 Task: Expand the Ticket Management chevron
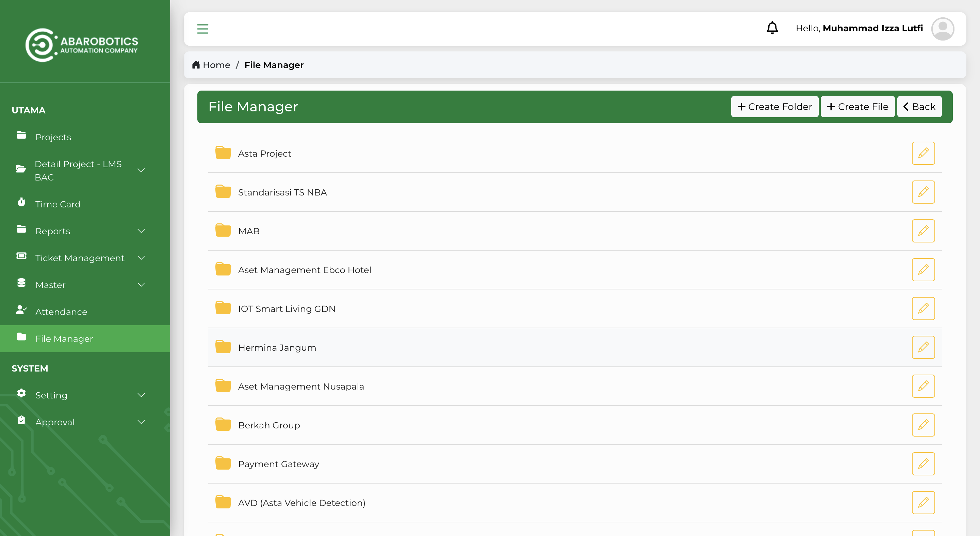pos(141,258)
